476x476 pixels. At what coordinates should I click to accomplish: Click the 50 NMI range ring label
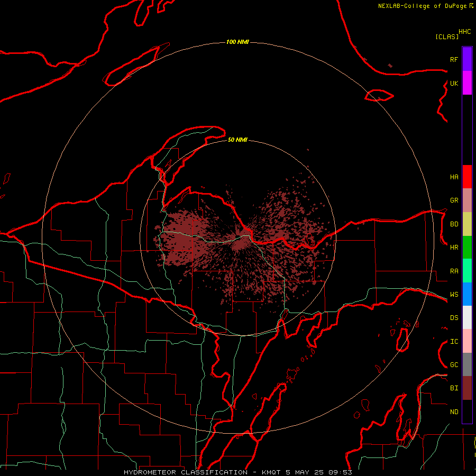click(237, 140)
